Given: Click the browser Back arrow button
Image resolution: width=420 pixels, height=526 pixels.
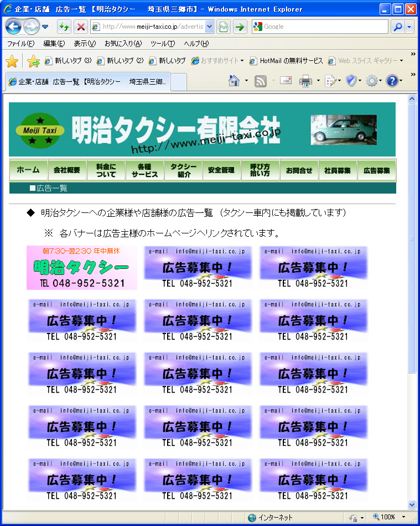Looking at the screenshot, I should click(x=14, y=27).
